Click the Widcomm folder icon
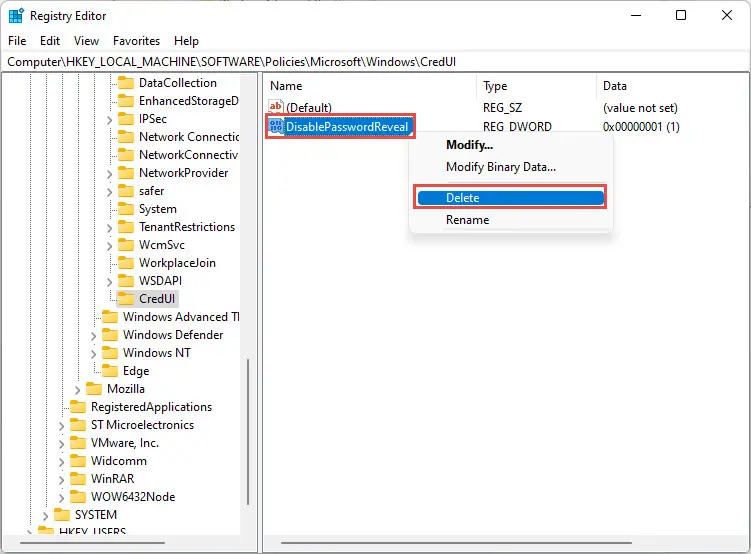The image size is (751, 554). 78,461
